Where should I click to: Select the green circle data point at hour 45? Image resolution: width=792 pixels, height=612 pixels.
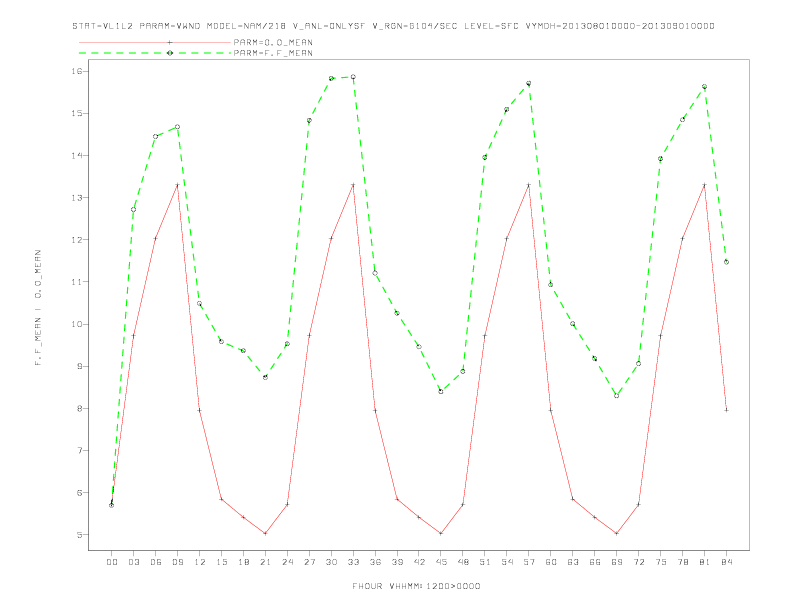441,391
